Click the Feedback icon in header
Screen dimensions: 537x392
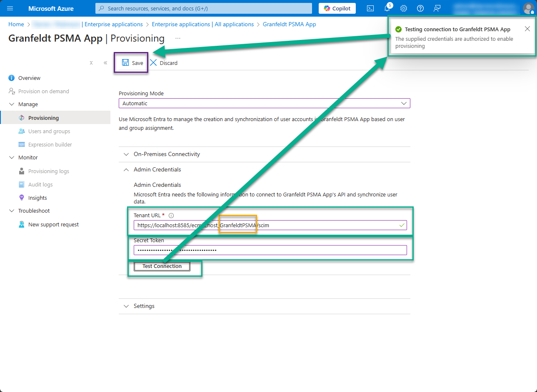(437, 8)
